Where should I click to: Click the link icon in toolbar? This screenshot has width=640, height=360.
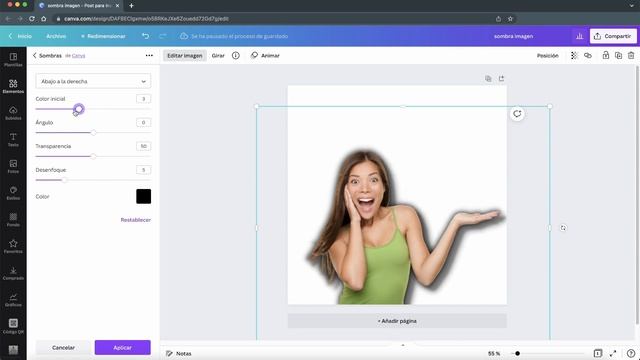point(588,56)
